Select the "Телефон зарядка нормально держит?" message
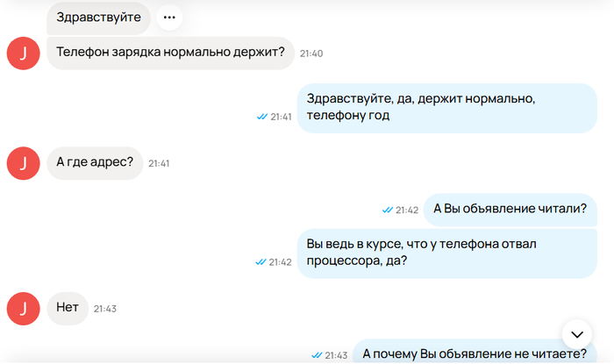 pos(170,53)
